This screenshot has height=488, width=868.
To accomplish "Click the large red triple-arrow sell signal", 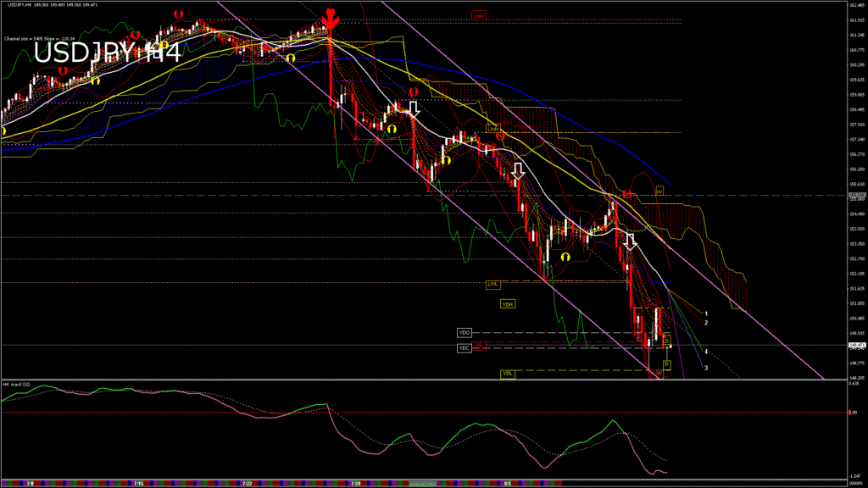I will tap(330, 18).
